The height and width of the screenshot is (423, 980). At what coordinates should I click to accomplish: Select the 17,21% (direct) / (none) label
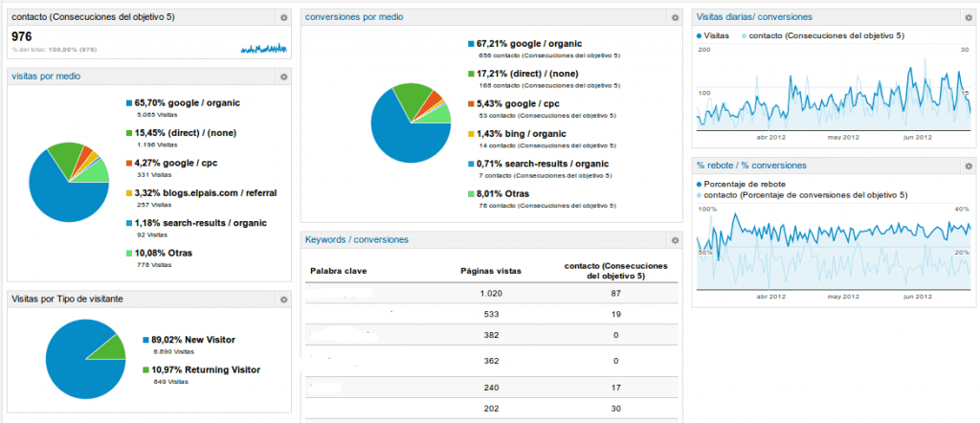(x=527, y=74)
